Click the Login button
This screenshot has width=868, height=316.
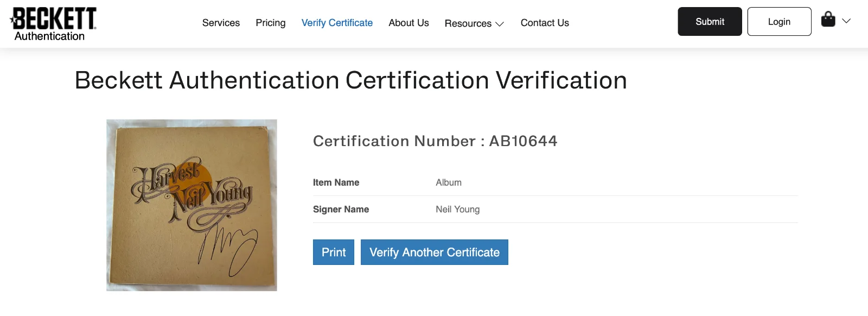click(779, 22)
